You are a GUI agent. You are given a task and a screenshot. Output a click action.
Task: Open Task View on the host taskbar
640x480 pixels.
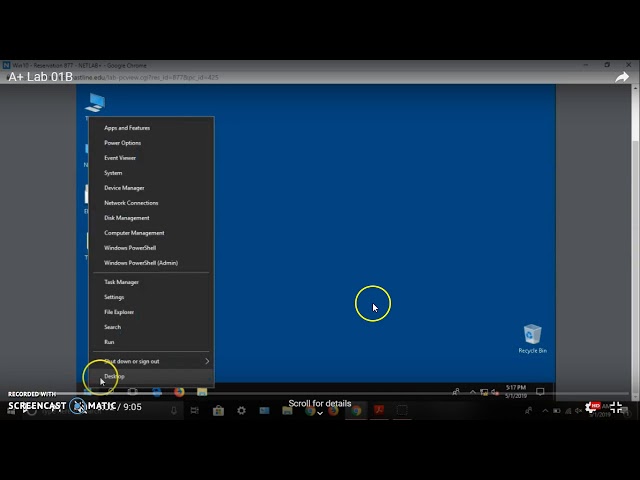[195, 411]
